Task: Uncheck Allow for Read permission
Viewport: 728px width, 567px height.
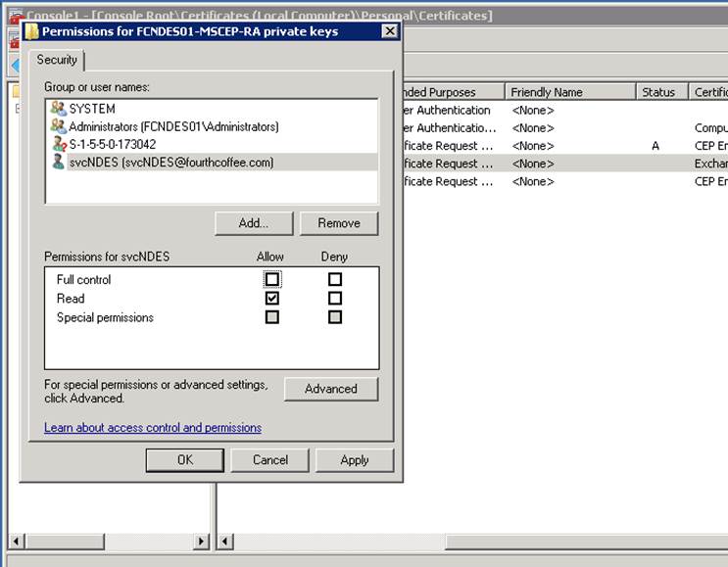Action: click(272, 298)
